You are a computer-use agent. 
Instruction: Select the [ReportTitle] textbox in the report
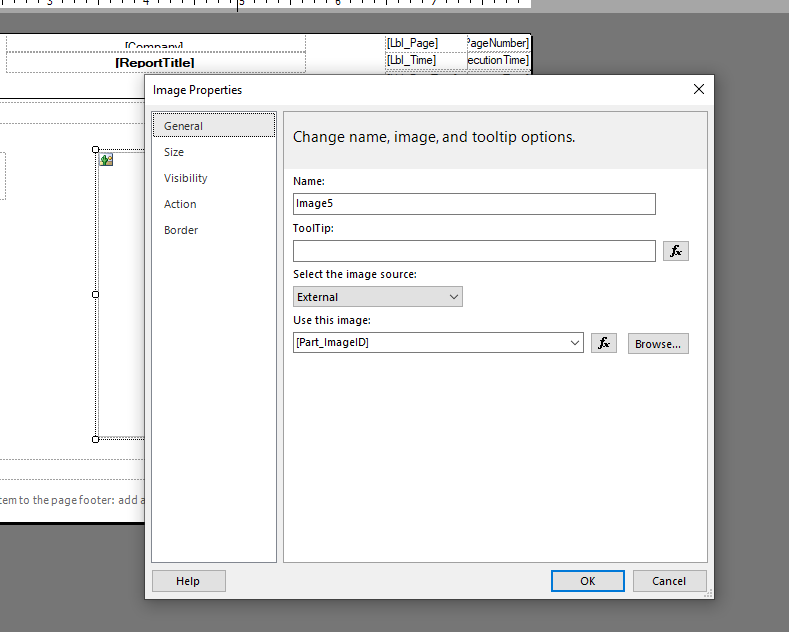click(155, 62)
